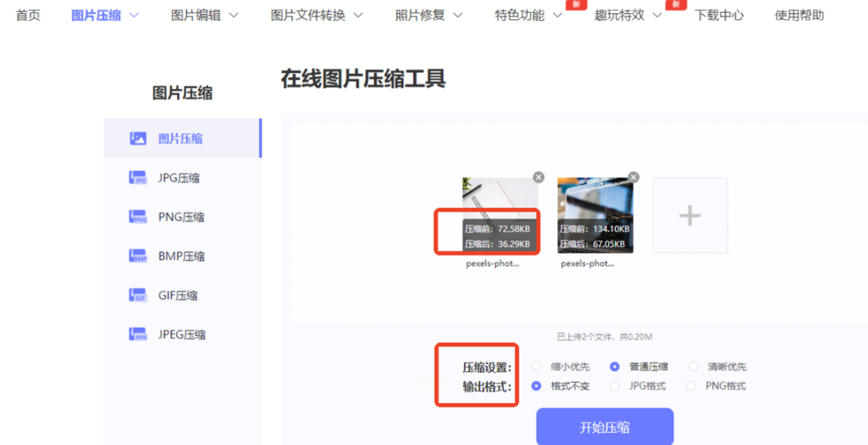Click the 使用帮助 link
Image resolution: width=868 pixels, height=445 pixels.
799,15
